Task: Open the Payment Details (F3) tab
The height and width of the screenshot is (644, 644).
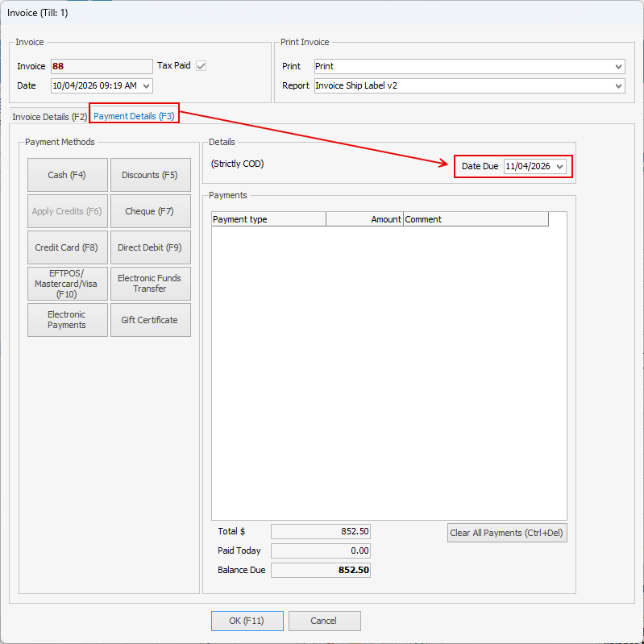Action: [134, 116]
